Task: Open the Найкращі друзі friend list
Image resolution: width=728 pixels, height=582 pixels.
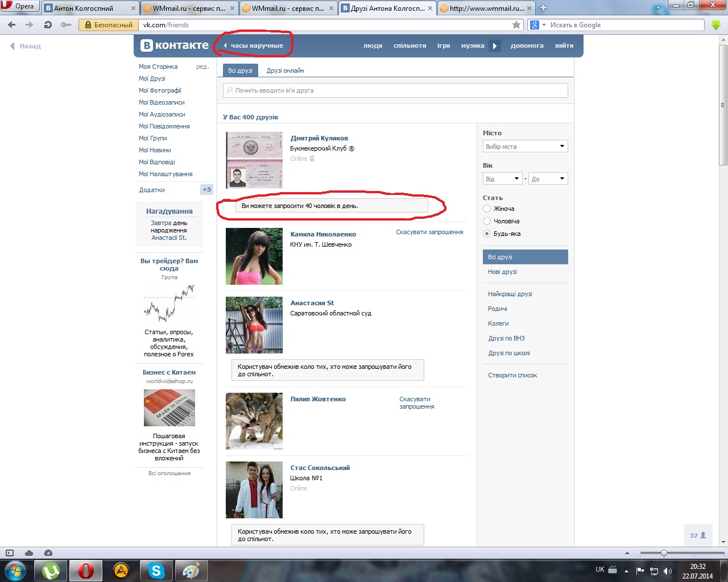Action: [510, 294]
